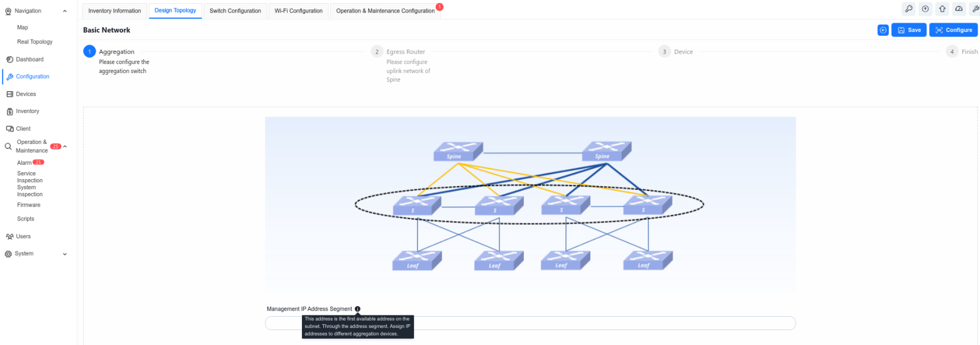
Task: Collapse the Navigation menu group
Action: click(x=65, y=11)
